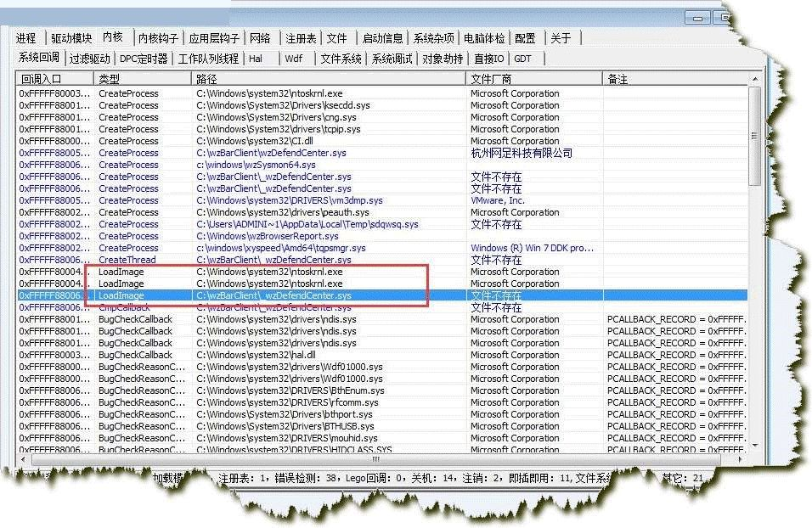Open the 注册表 tab

pyautogui.click(x=301, y=38)
